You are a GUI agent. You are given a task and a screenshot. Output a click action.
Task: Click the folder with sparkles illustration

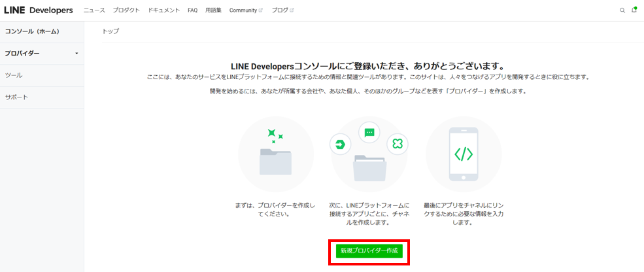(x=275, y=154)
